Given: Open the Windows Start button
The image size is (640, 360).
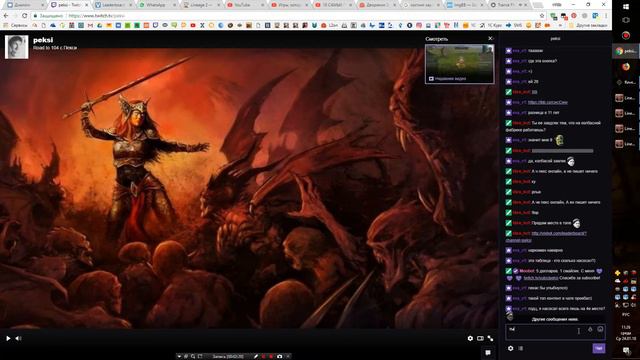Looking at the screenshot, I should (626, 7).
